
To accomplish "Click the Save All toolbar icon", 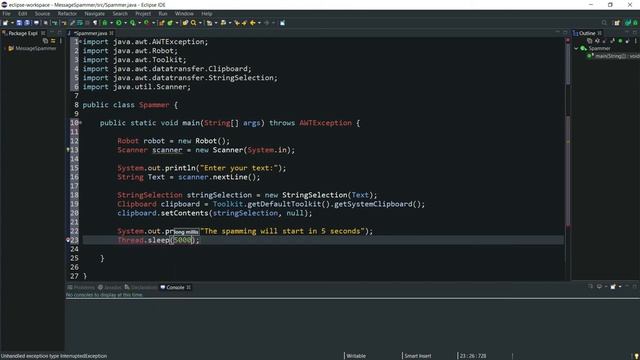I will [27, 23].
